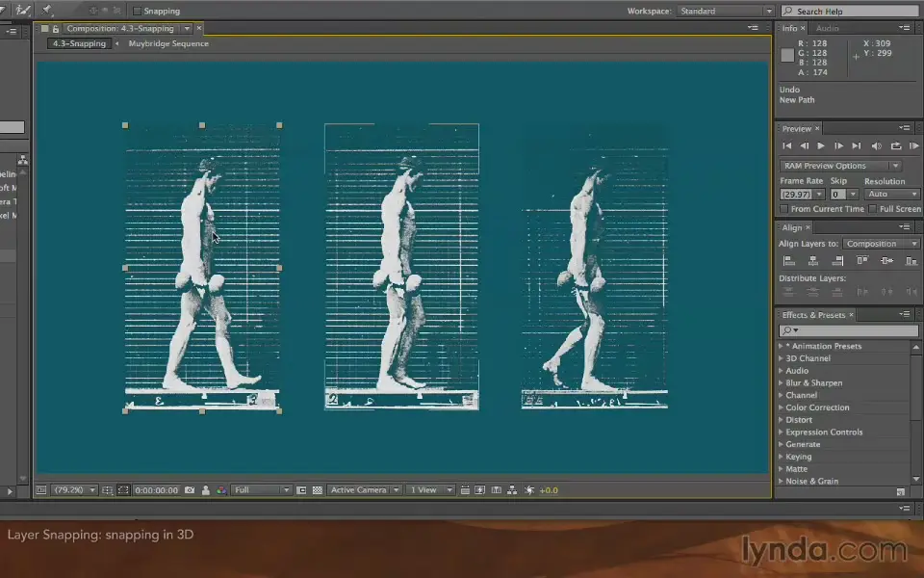Click the Search Help field
The image size is (924, 578).
(850, 12)
